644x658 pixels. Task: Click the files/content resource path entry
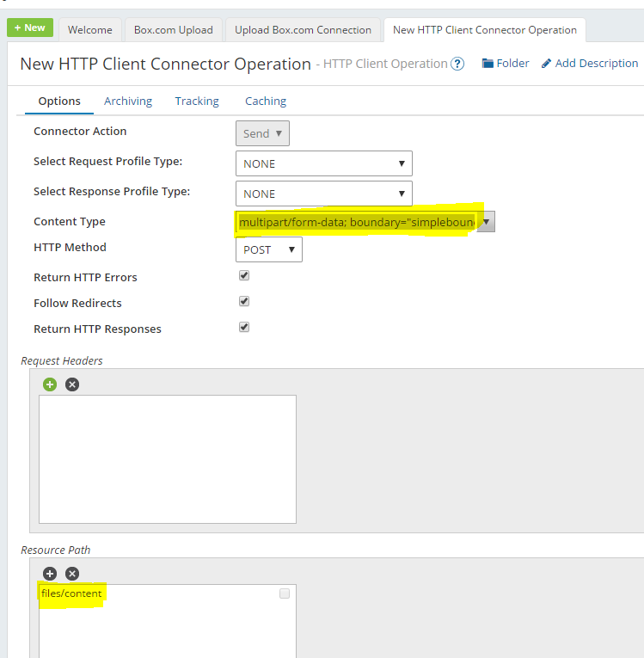[x=71, y=593]
